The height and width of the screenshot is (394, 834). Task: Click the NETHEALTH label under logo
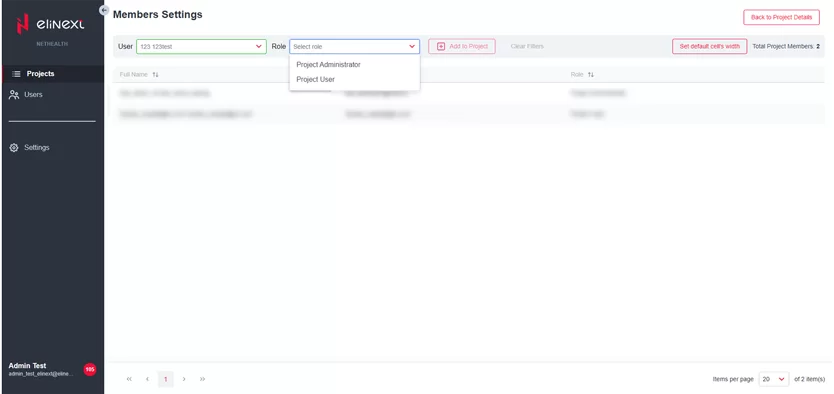point(52,44)
